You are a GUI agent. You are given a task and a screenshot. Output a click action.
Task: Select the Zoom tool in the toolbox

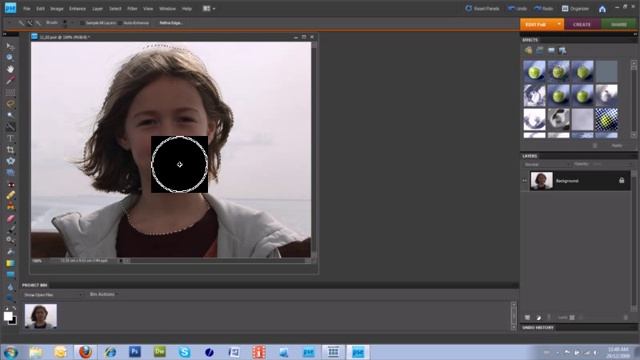pyautogui.click(x=10, y=58)
